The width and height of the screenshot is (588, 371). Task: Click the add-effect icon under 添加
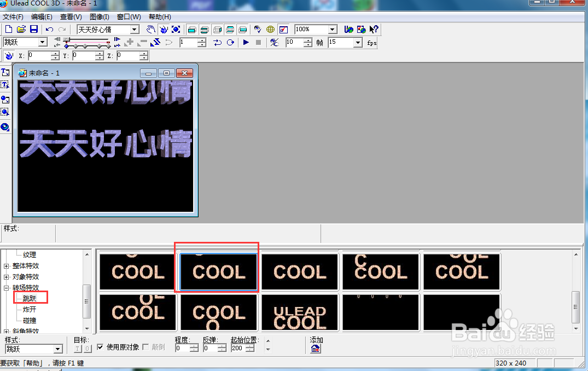(x=316, y=349)
